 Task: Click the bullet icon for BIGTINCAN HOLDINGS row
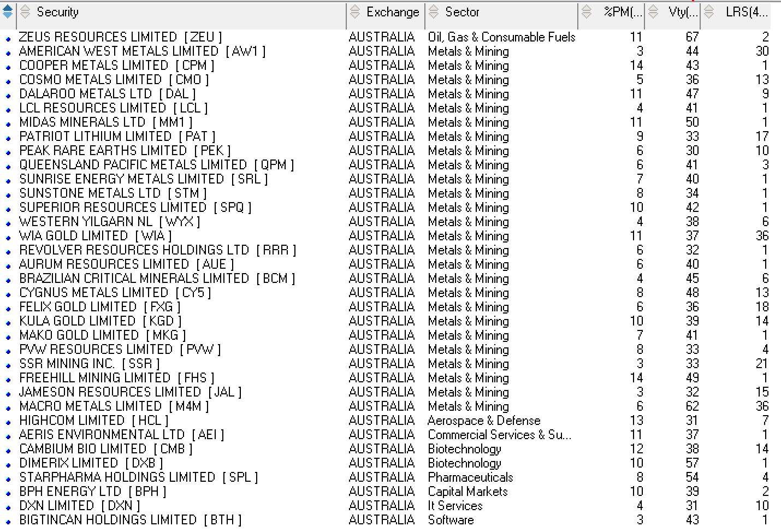pyautogui.click(x=8, y=522)
